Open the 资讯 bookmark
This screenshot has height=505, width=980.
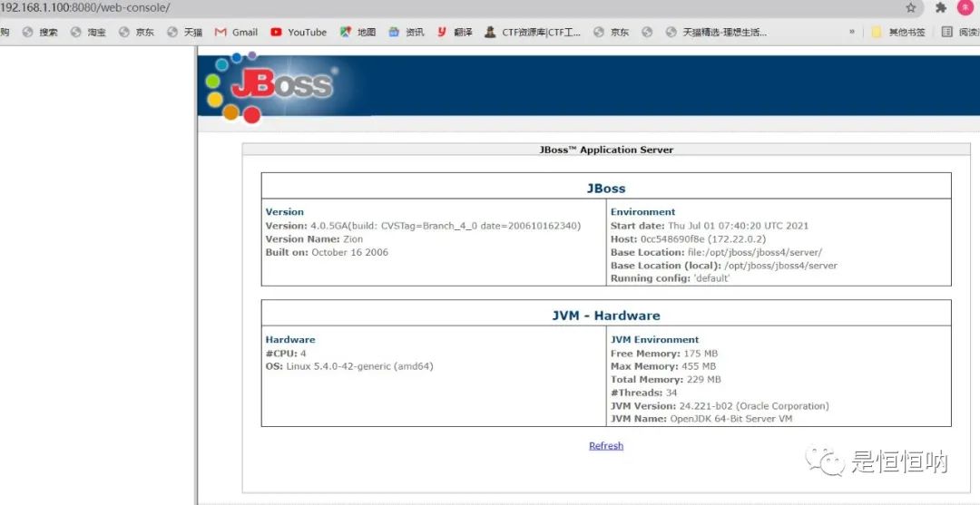(x=407, y=33)
